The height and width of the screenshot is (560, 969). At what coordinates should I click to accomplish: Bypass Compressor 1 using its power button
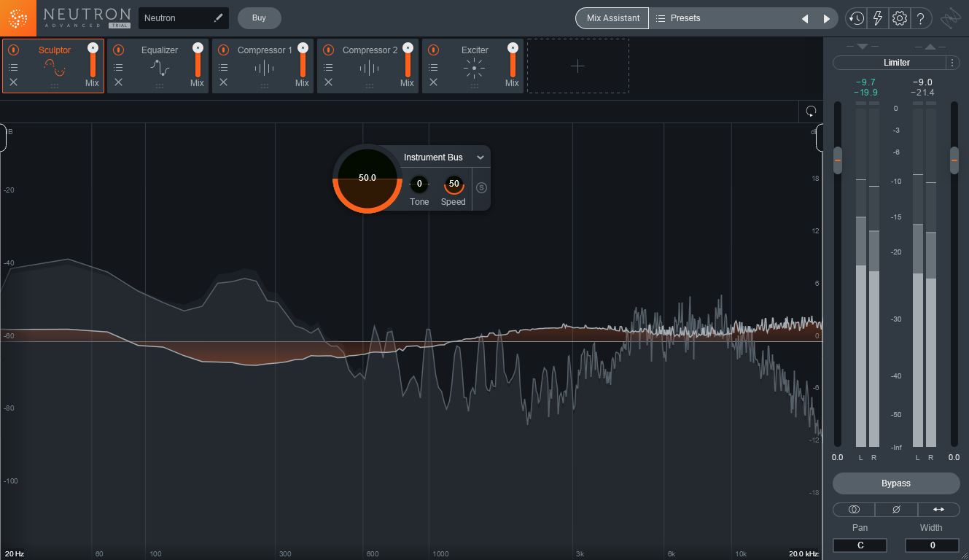coord(223,50)
